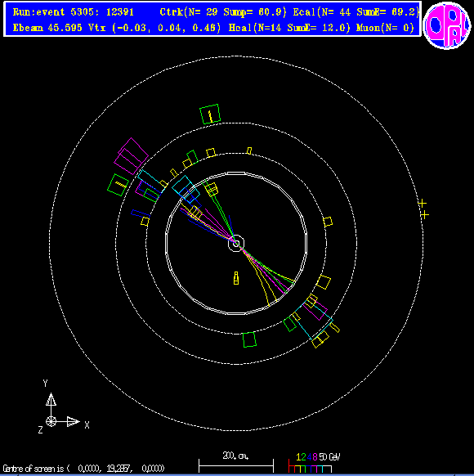Select the central interaction vertex circle

pos(236,243)
